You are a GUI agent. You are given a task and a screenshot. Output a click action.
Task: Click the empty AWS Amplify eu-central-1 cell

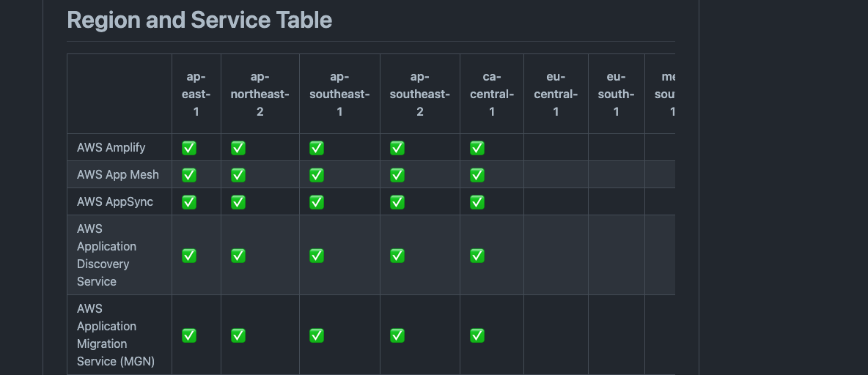556,148
